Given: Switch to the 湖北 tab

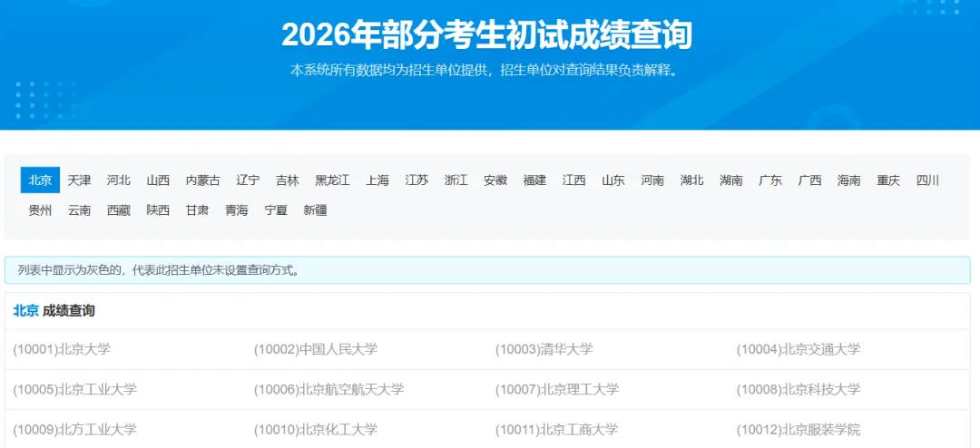Looking at the screenshot, I should pyautogui.click(x=691, y=180).
